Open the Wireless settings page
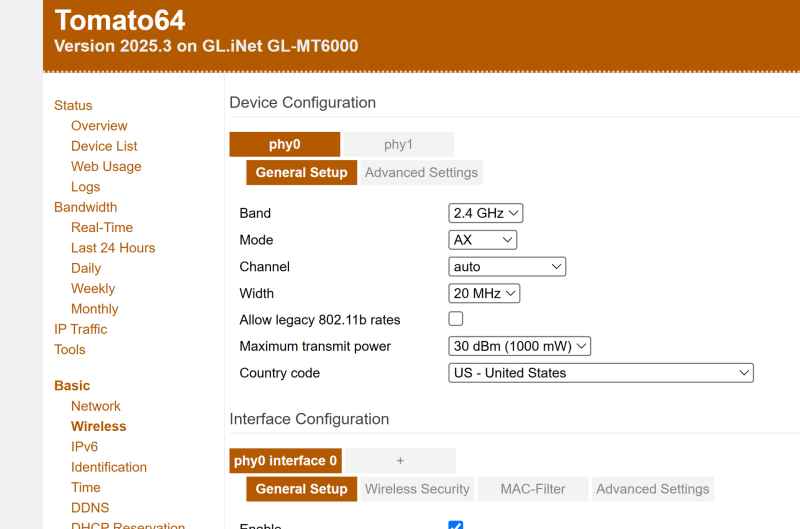Viewport: 800px width, 529px height. pyautogui.click(x=98, y=426)
